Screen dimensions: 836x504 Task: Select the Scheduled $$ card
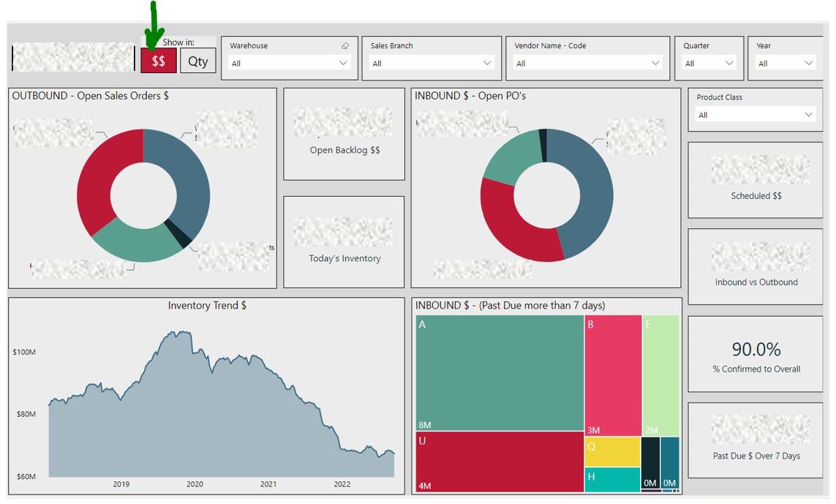(x=756, y=180)
